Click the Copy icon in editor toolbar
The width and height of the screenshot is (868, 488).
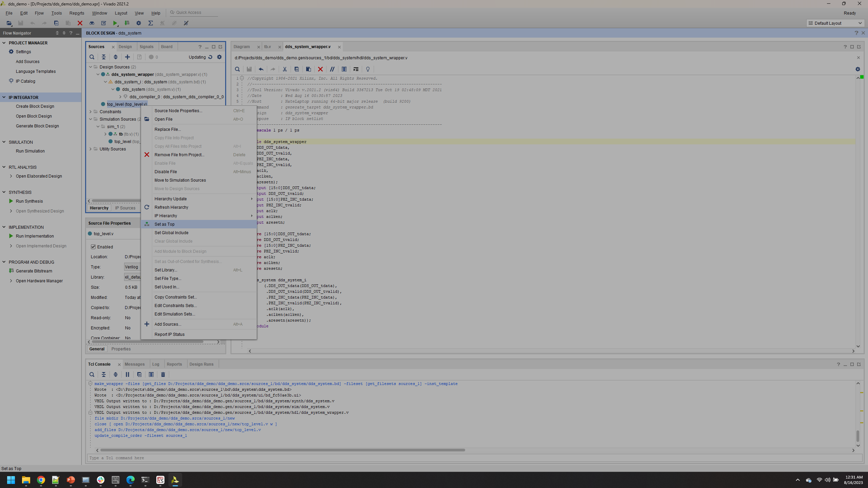(x=297, y=69)
